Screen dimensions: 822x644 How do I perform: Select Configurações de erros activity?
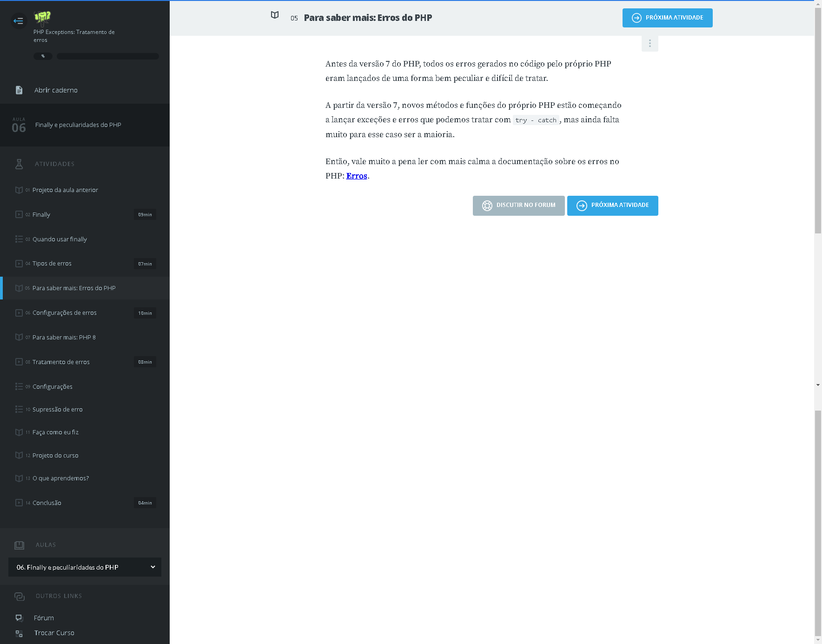click(x=65, y=313)
